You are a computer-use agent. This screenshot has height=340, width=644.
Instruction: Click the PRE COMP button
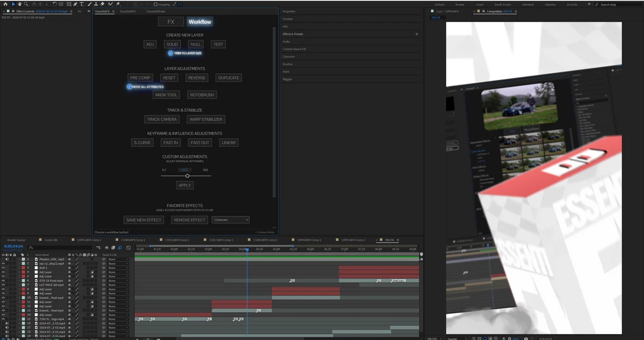pos(140,78)
